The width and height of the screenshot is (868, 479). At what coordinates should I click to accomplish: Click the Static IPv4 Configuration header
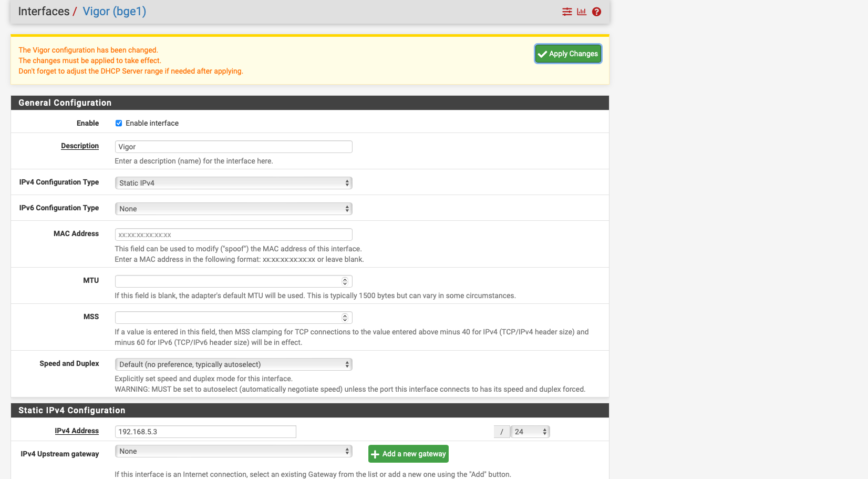(x=310, y=410)
